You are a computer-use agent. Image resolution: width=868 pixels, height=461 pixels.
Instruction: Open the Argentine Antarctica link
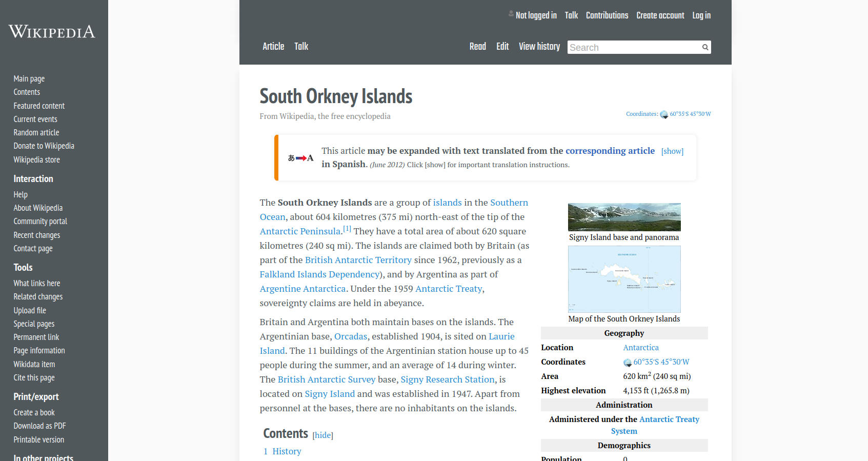pyautogui.click(x=303, y=289)
